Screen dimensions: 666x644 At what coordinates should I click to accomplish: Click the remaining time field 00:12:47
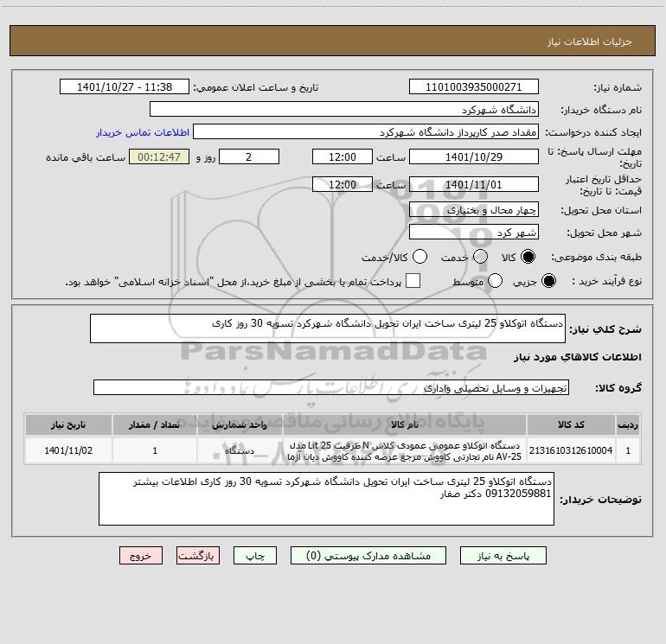(159, 156)
